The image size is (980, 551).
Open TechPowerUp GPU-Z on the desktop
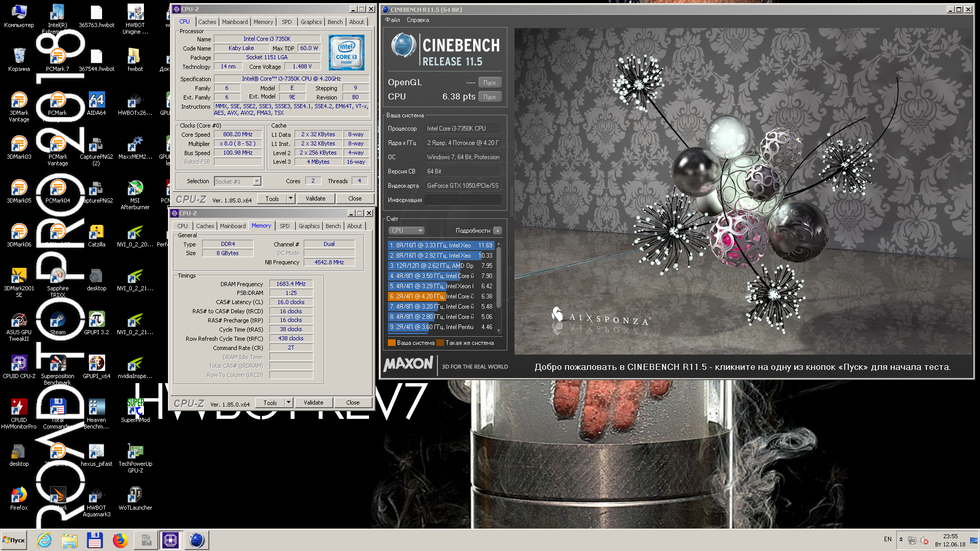tap(135, 458)
